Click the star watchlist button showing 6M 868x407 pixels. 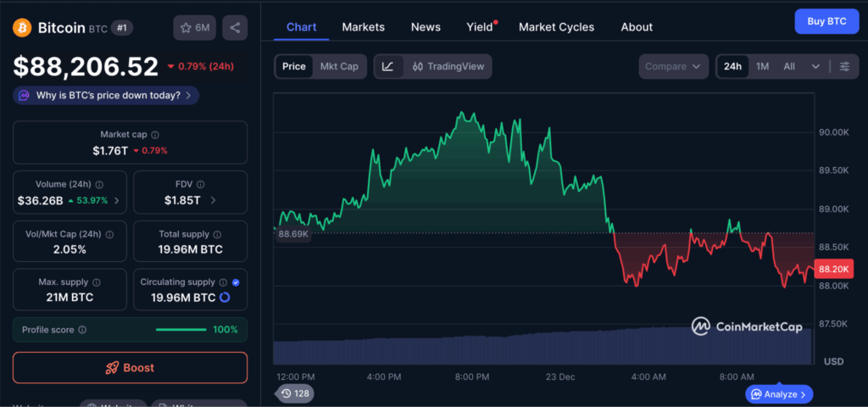tap(195, 28)
